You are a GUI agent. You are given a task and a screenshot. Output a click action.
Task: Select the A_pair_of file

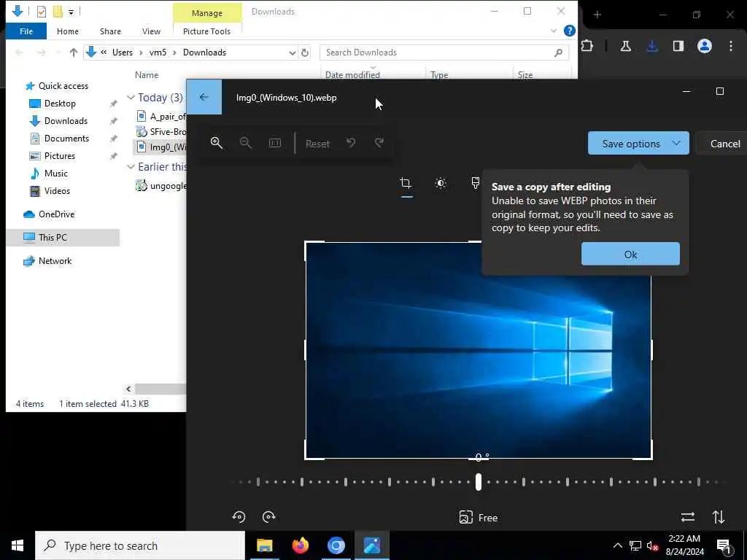click(161, 116)
